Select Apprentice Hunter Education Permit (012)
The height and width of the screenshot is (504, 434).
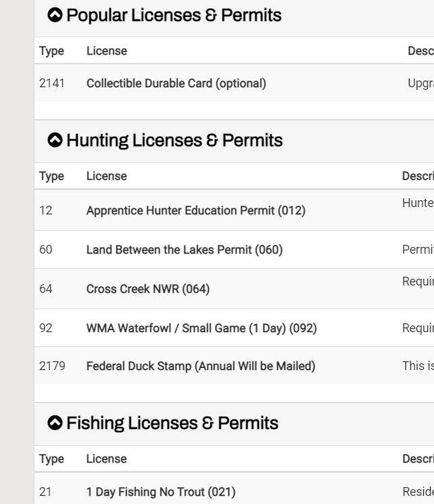click(x=195, y=210)
